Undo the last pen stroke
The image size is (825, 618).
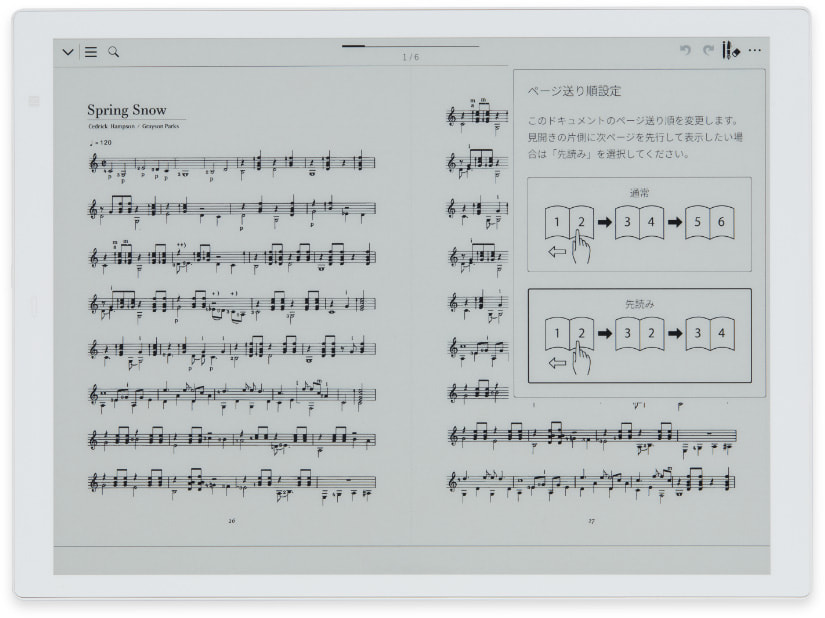(685, 51)
